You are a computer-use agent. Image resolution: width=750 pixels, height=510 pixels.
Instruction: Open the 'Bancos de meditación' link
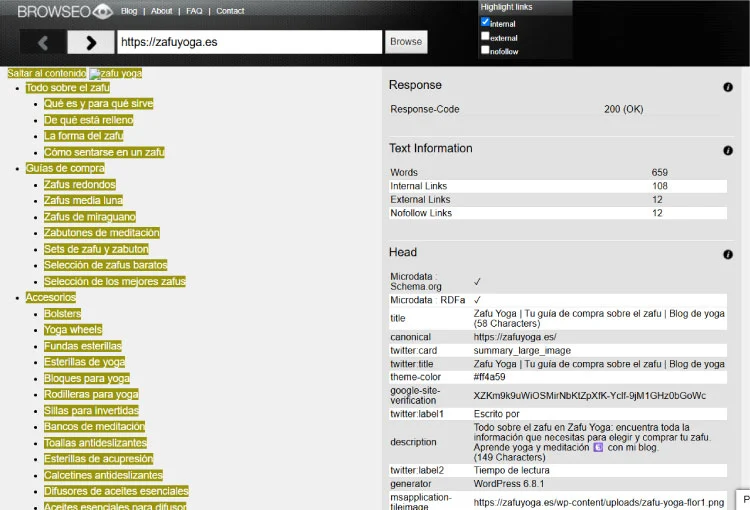94,427
